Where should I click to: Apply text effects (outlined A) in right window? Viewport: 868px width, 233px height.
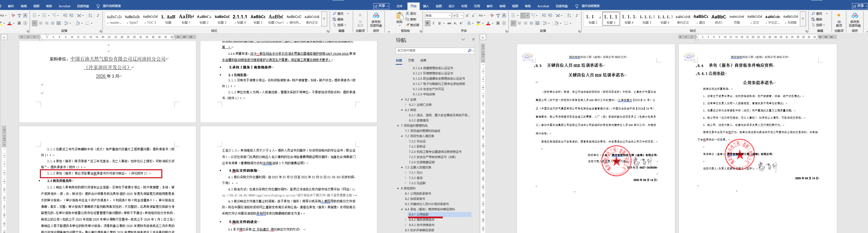tap(469, 23)
